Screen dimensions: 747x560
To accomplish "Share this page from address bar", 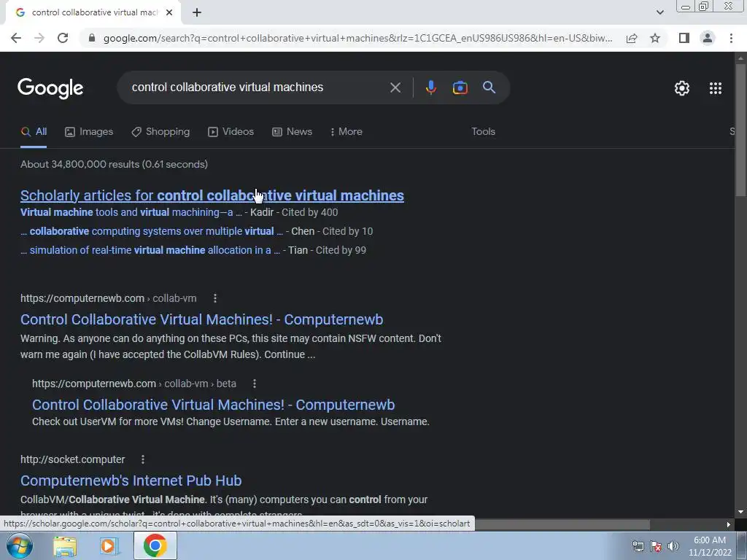I will click(x=632, y=38).
